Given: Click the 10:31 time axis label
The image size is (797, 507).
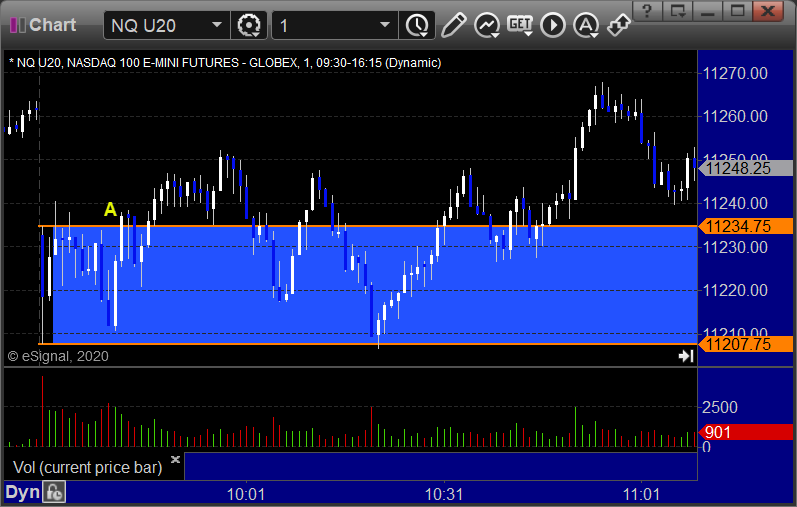Looking at the screenshot, I should [x=444, y=494].
